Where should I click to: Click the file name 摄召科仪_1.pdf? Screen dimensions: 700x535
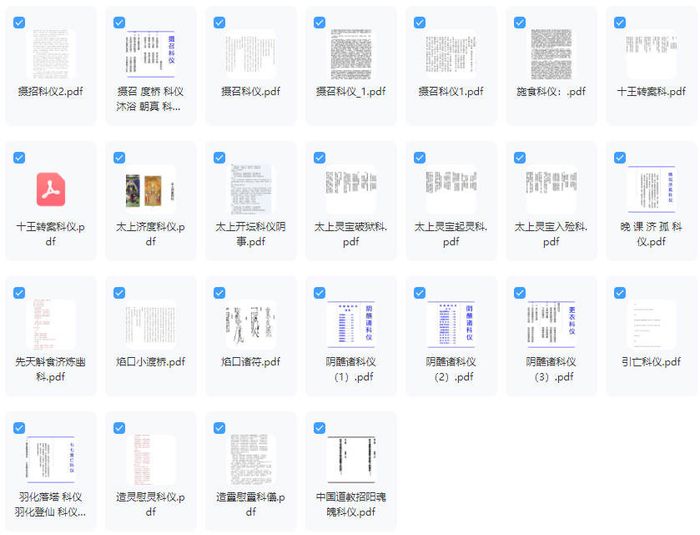click(350, 92)
